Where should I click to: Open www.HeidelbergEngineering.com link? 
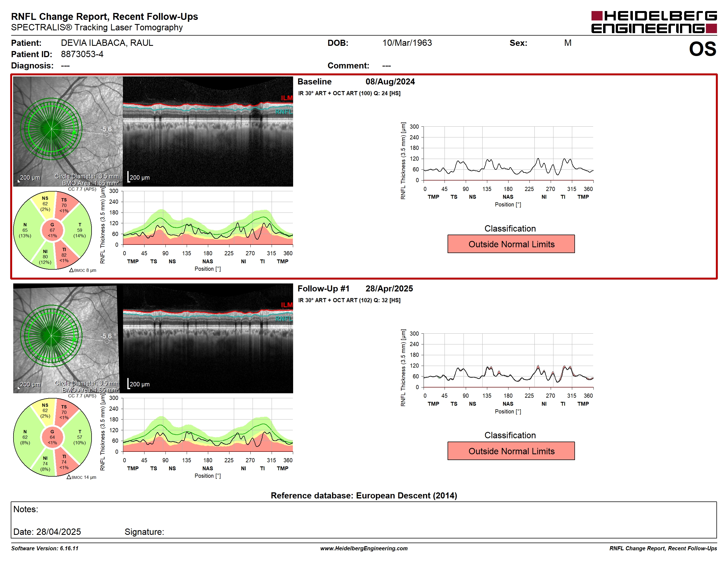click(x=364, y=548)
